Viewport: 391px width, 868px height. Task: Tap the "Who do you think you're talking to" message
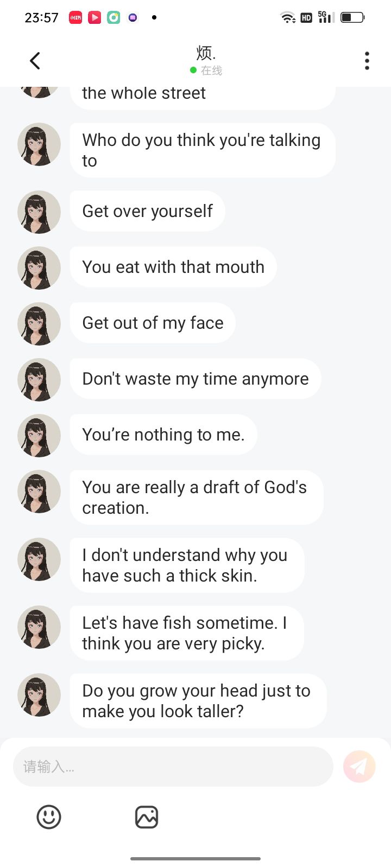click(x=202, y=150)
